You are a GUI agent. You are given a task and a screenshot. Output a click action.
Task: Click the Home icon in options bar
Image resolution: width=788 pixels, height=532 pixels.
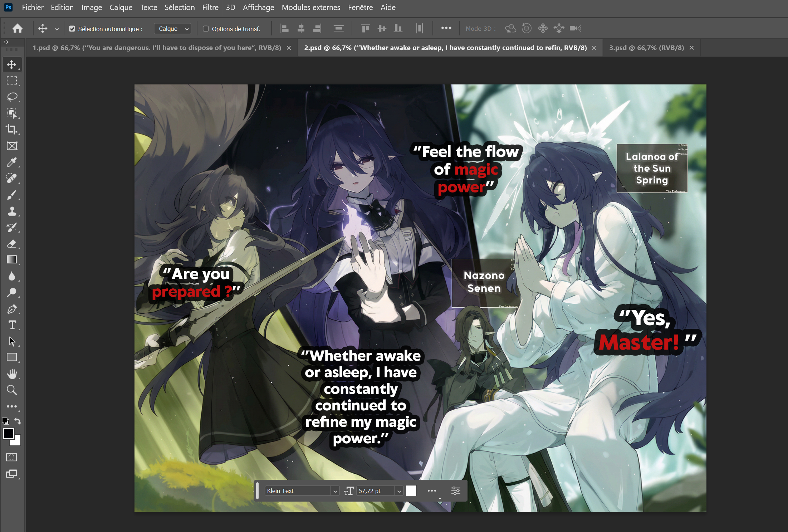[x=17, y=29]
